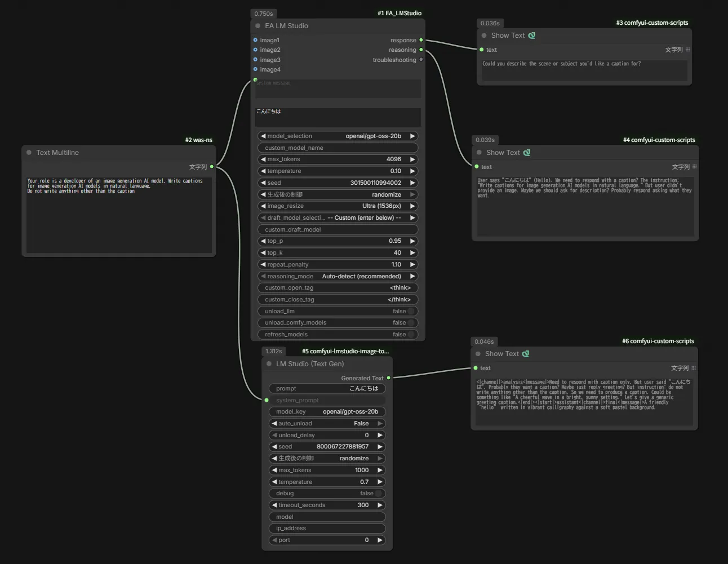Toggle unload_llm to true
The width and height of the screenshot is (728, 564).
[411, 311]
